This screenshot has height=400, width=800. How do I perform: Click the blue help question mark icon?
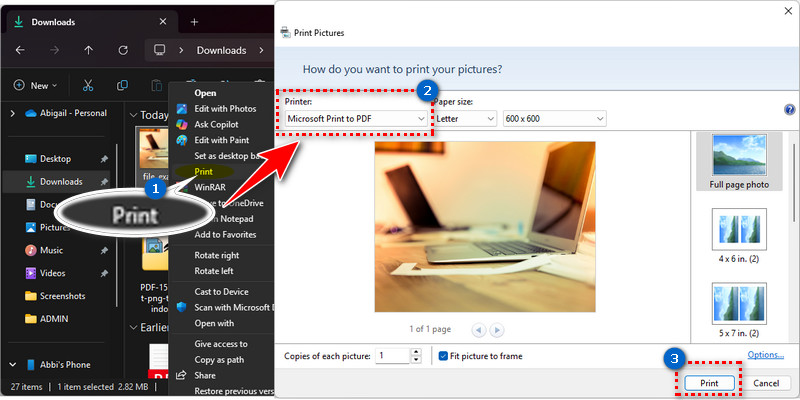click(789, 110)
